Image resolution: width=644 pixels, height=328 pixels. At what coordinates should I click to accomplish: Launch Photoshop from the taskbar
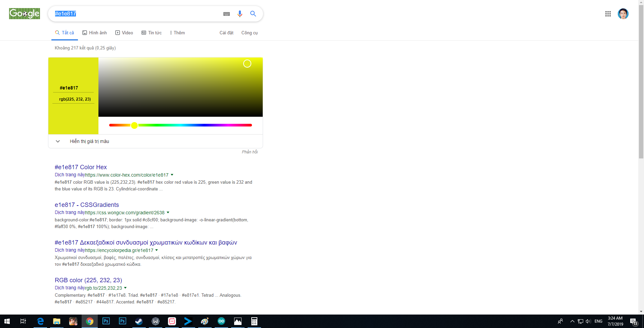pyautogui.click(x=106, y=321)
